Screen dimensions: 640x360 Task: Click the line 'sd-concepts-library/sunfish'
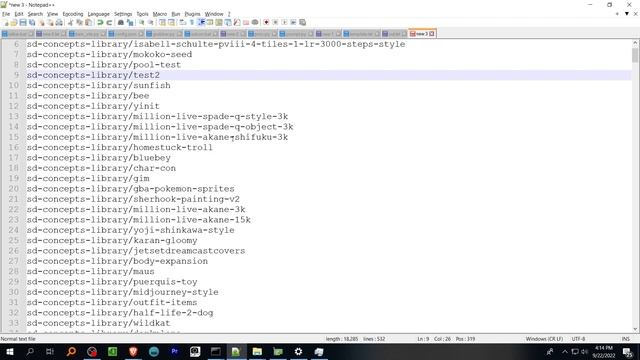click(99, 85)
